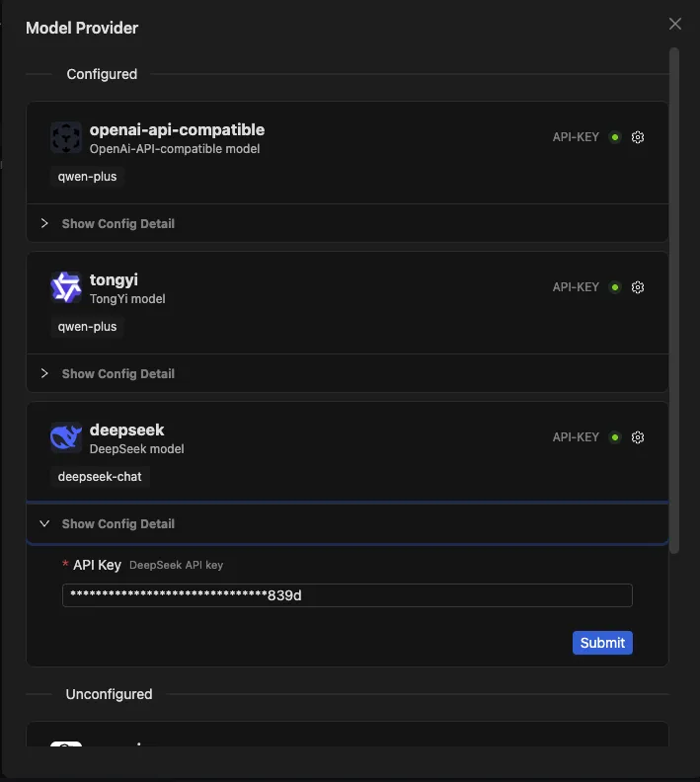Open settings gear for deepseek provider
This screenshot has height=782, width=700.
click(638, 437)
